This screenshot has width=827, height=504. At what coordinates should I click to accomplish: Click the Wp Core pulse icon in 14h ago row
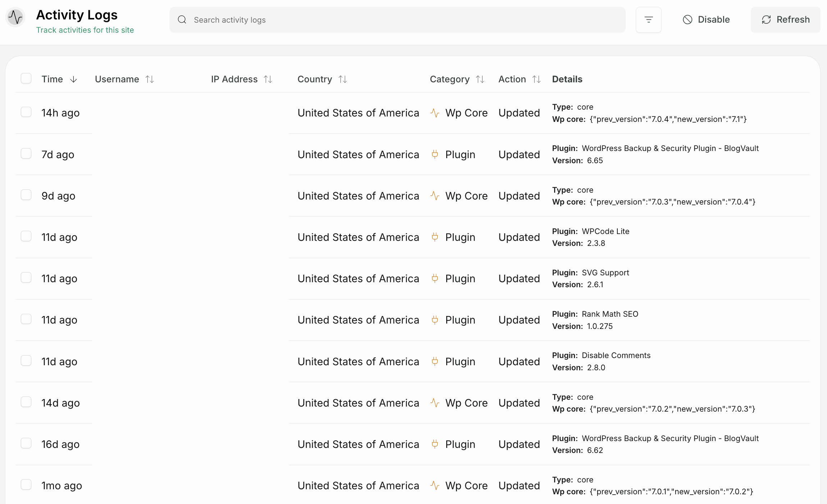435,113
